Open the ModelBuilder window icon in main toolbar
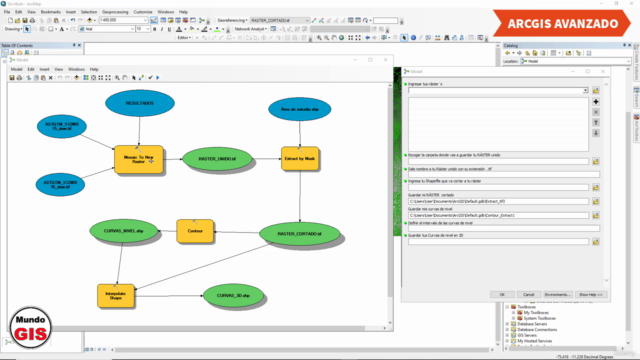 [x=202, y=20]
